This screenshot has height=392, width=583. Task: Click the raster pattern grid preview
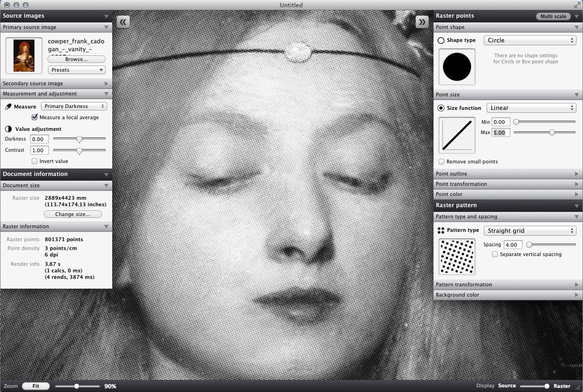(457, 257)
